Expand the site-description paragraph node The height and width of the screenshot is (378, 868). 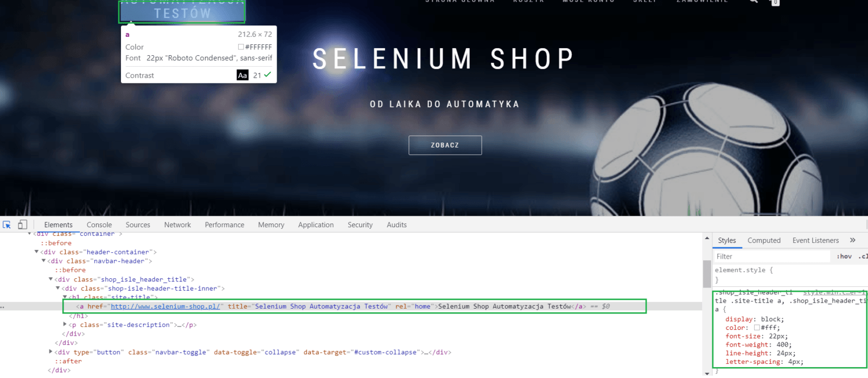coord(65,324)
